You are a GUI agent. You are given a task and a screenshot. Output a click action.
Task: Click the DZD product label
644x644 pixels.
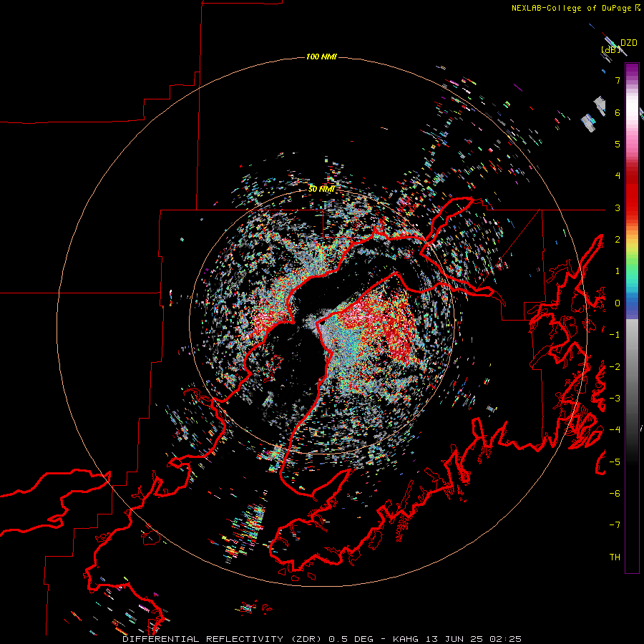click(629, 43)
